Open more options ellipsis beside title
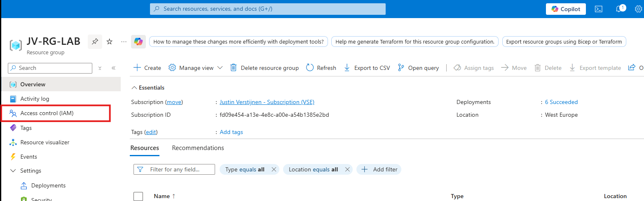 pyautogui.click(x=124, y=42)
